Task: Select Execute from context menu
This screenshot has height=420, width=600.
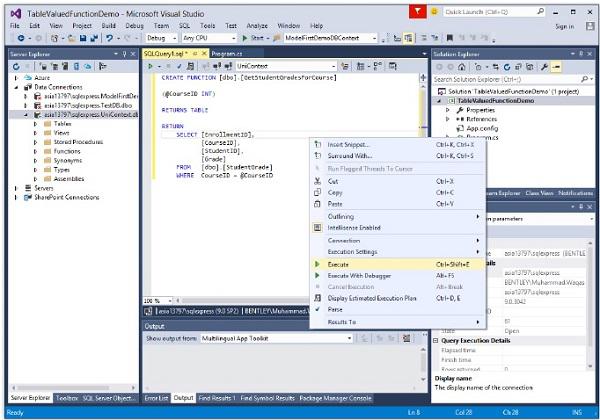Action: [398, 264]
